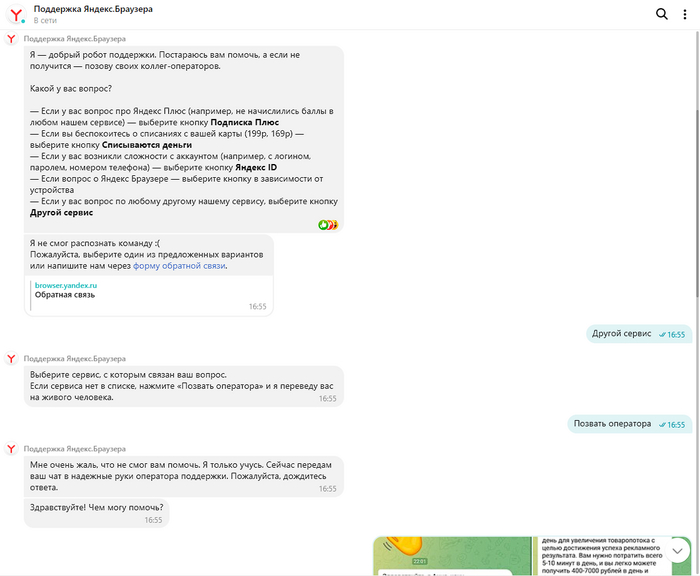700x576 pixels.
Task: Click the bot avatar beside 'Выберите сервис' message
Action: [11, 358]
